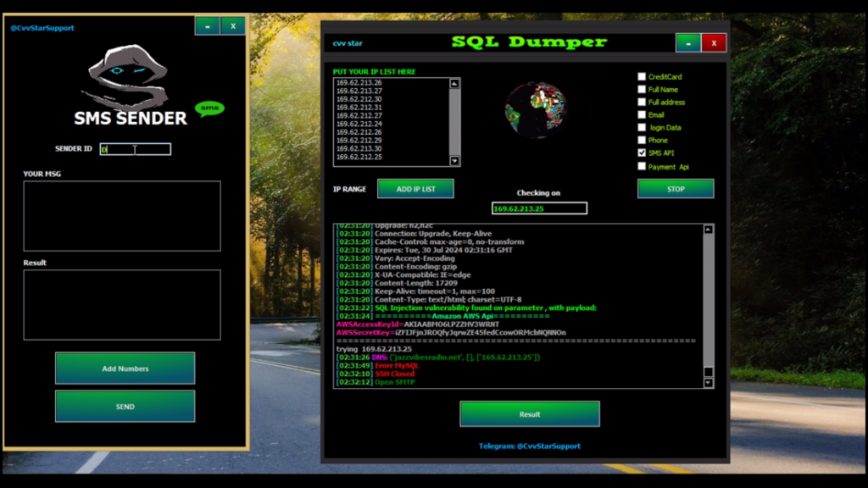Check the Full Name option

point(642,89)
